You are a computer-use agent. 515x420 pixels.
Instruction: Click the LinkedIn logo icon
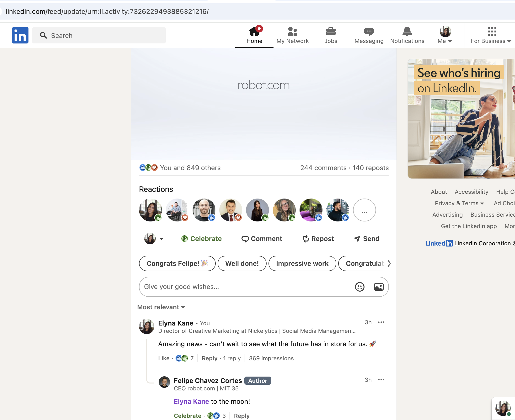click(x=20, y=35)
